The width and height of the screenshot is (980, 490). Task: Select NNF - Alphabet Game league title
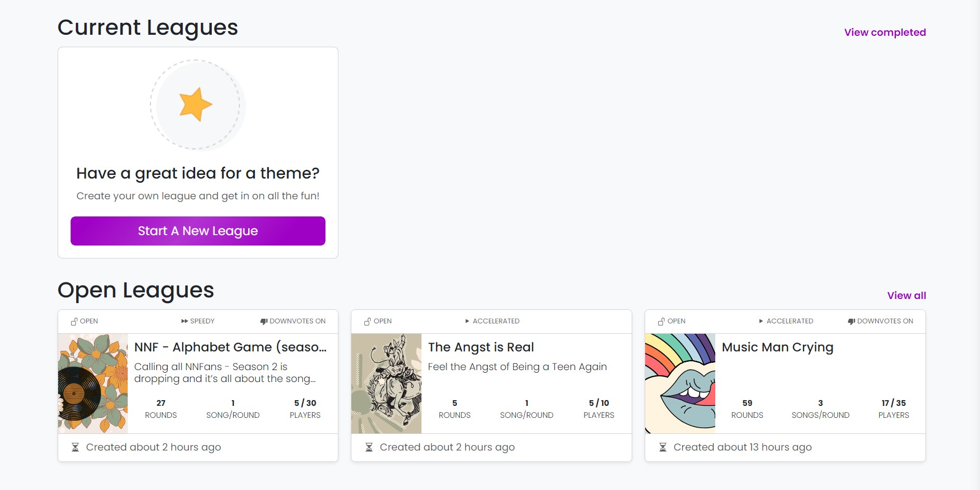click(x=230, y=347)
